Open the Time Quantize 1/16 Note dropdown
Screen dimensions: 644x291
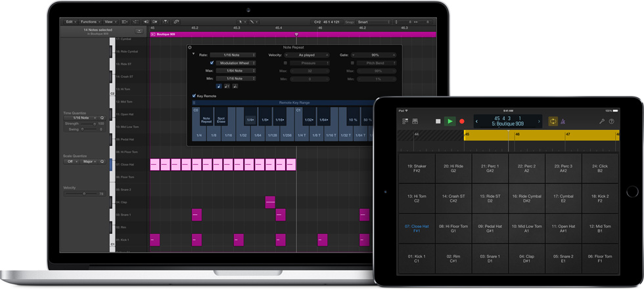[80, 118]
